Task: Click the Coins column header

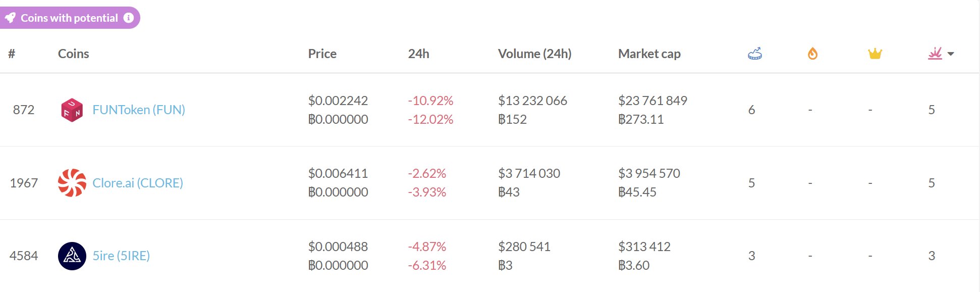Action: (73, 54)
